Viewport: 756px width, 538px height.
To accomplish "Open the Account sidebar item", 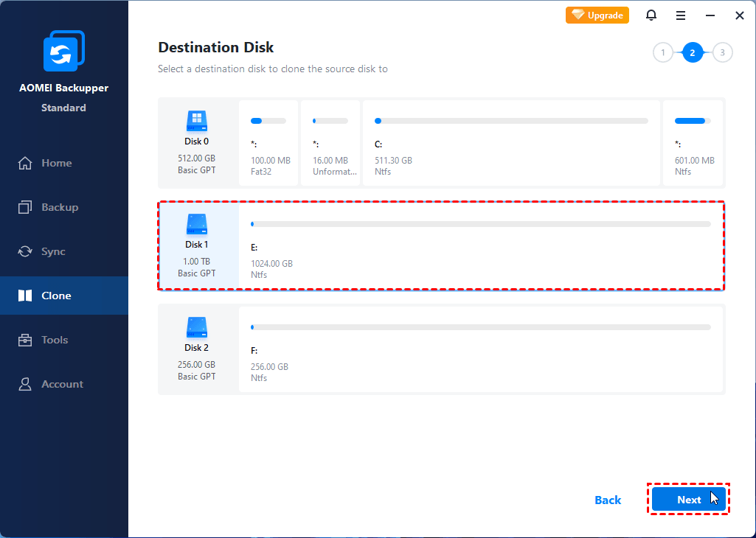I will (x=62, y=384).
